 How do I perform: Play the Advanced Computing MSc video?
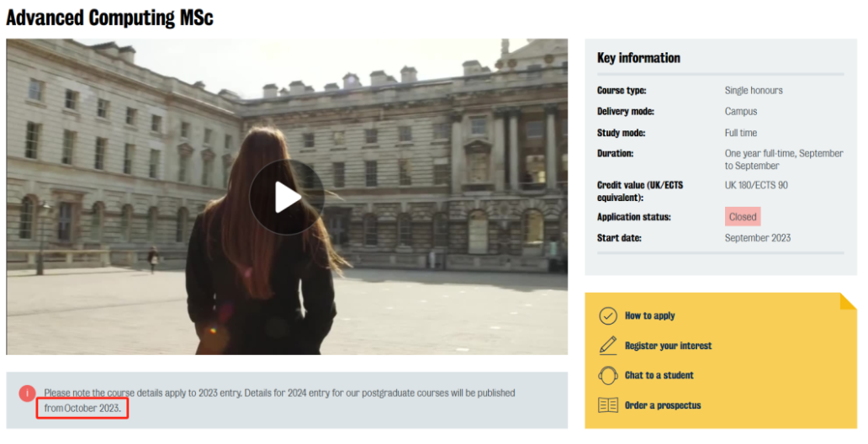point(287,198)
